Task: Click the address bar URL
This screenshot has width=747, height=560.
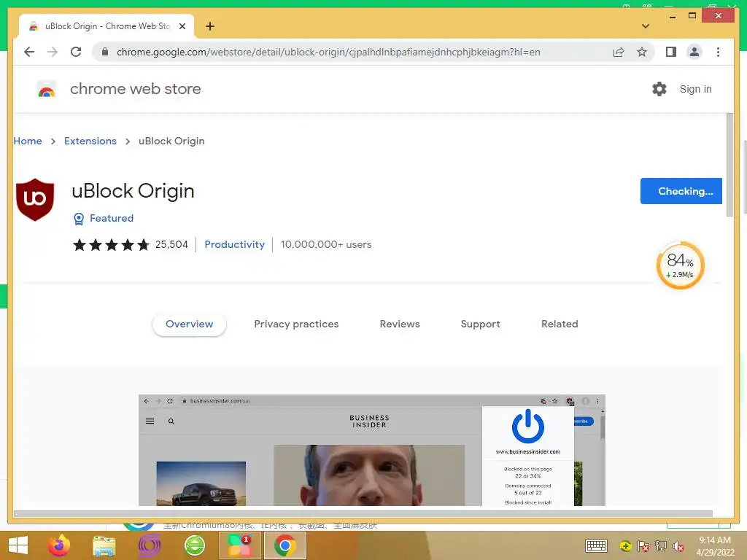Action: [x=328, y=52]
